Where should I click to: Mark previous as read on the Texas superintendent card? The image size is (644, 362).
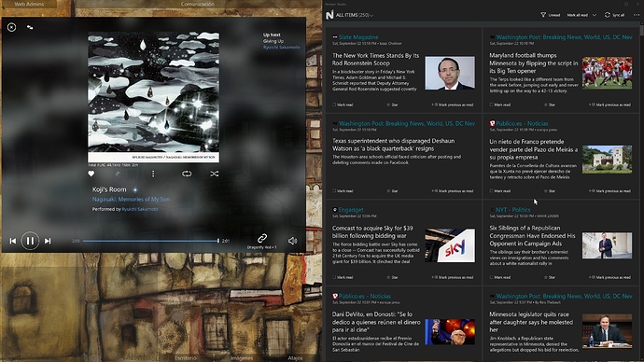click(453, 191)
